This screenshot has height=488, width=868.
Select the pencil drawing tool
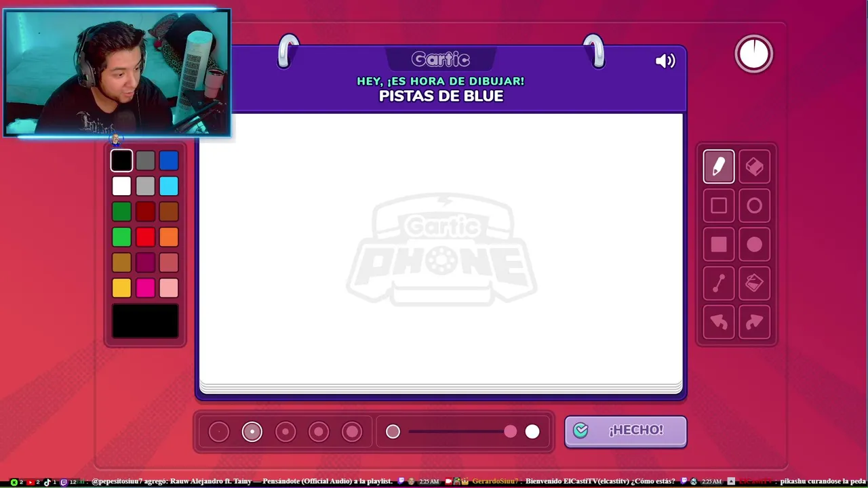(x=719, y=167)
